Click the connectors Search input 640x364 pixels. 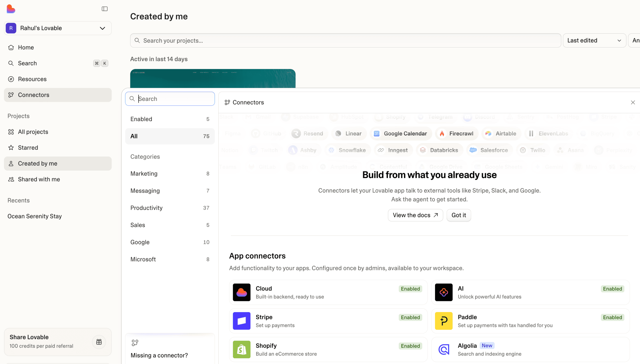(170, 99)
